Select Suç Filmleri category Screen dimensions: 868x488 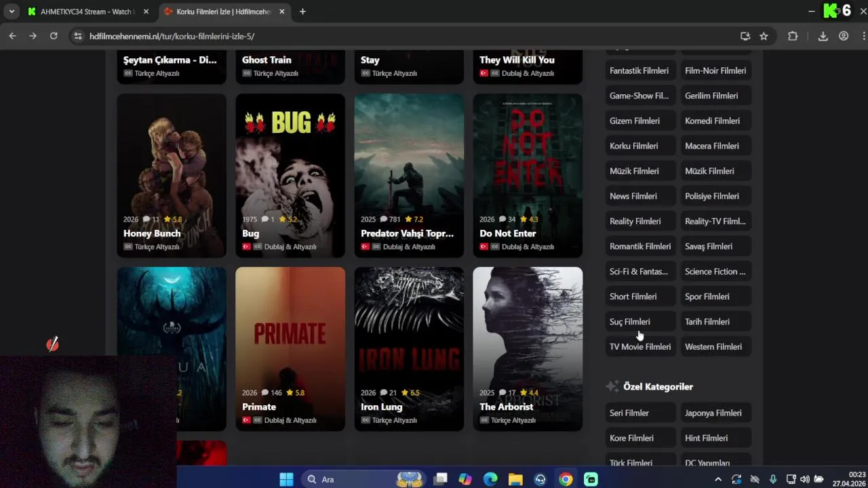pyautogui.click(x=639, y=321)
